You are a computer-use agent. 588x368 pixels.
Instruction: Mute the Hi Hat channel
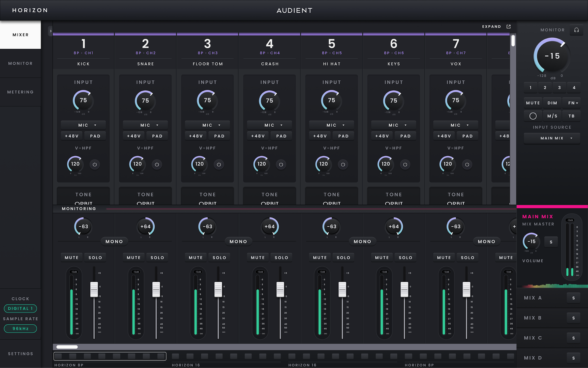coord(320,258)
